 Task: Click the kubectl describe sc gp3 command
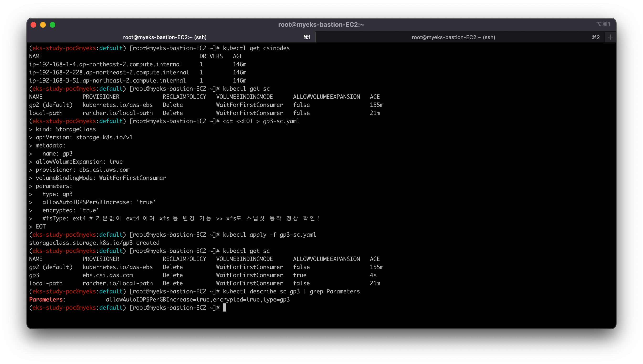[x=291, y=291]
